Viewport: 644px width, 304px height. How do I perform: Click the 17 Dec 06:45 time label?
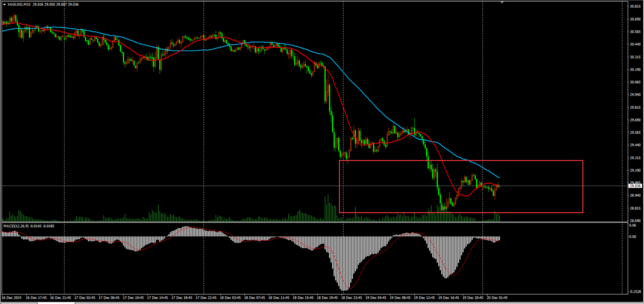pyautogui.click(x=109, y=298)
